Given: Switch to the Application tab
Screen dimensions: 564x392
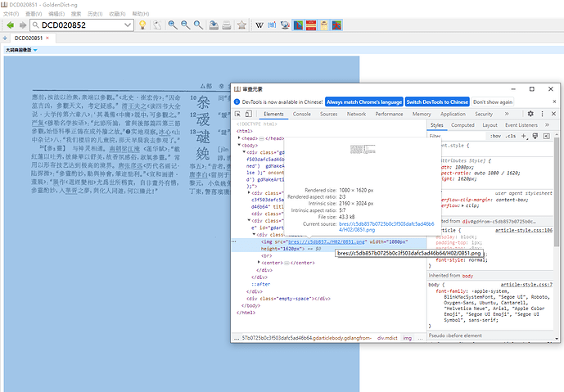Looking at the screenshot, I should 453,114.
